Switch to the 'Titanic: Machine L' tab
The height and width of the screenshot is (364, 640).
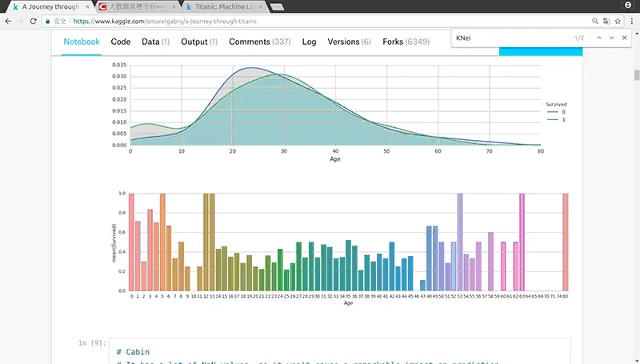click(224, 7)
